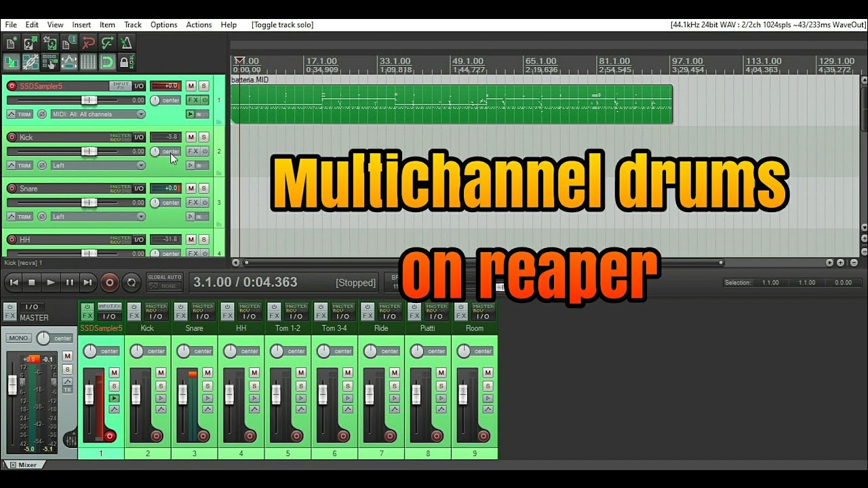Mute the Piatti mixer strip
The height and width of the screenshot is (488, 868).
(x=441, y=373)
